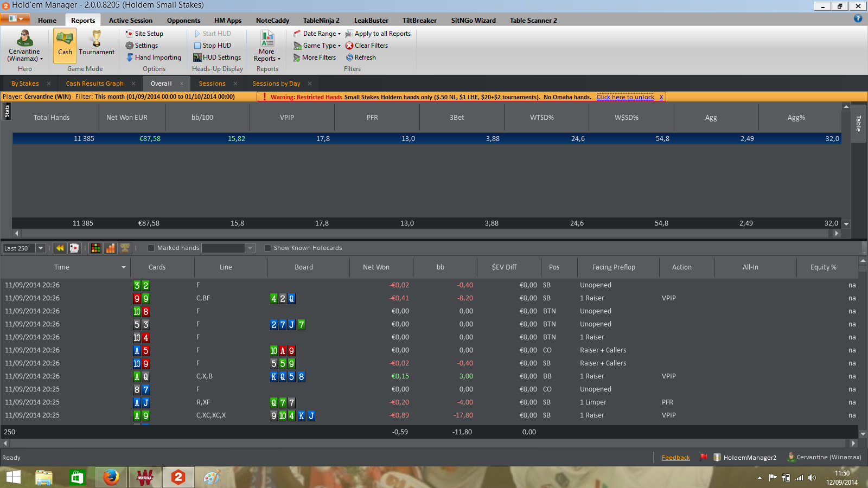The width and height of the screenshot is (868, 488).
Task: Open the Winamax taskbar icon
Action: click(x=145, y=477)
